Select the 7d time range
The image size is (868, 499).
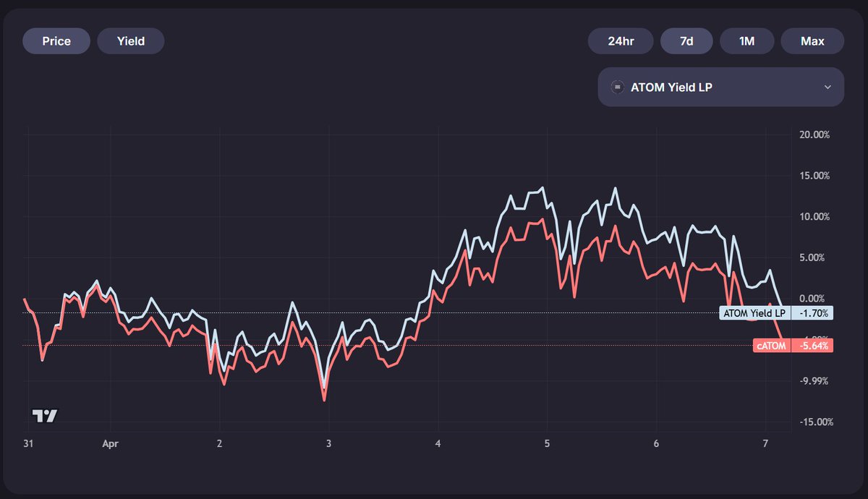pyautogui.click(x=686, y=41)
